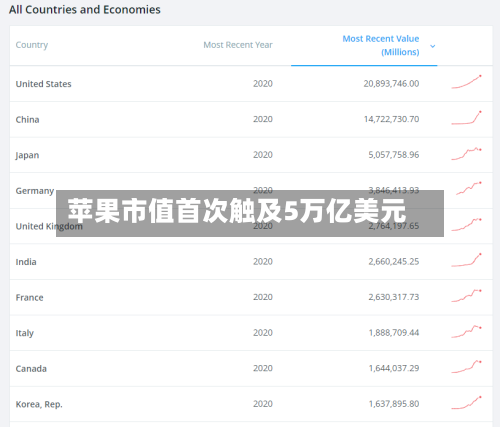Select the year 2020 in India row

263,262
